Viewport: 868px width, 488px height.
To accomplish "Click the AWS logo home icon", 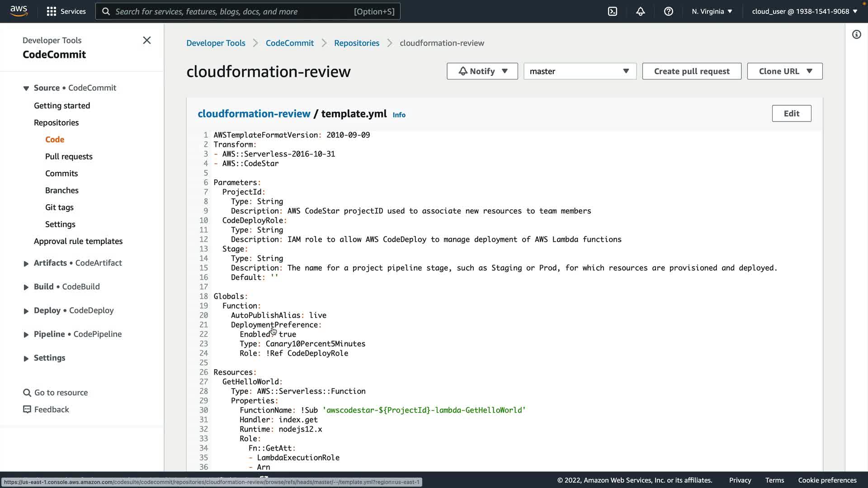I will (x=19, y=11).
